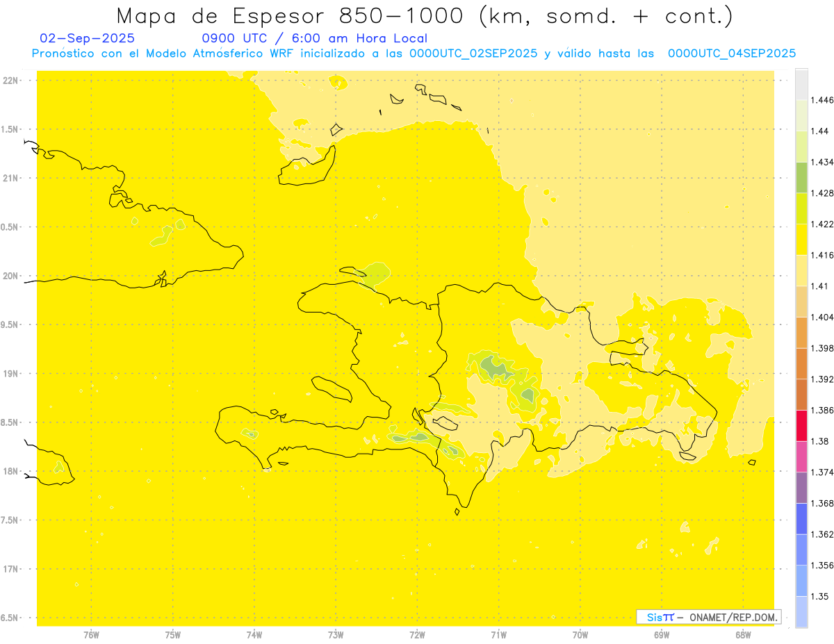Viewport: 834px width, 644px height.
Task: Select the date text "02-Sep-2025"
Action: point(88,39)
